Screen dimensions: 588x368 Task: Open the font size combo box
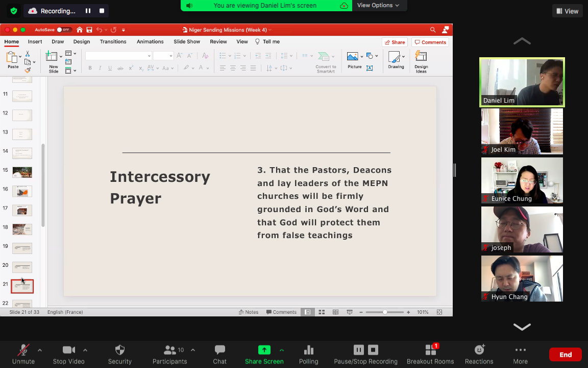click(x=163, y=56)
